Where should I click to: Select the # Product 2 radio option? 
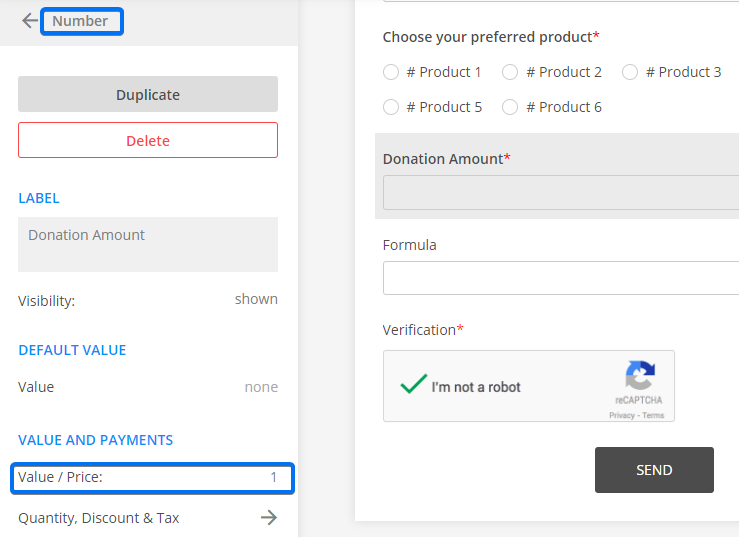510,72
